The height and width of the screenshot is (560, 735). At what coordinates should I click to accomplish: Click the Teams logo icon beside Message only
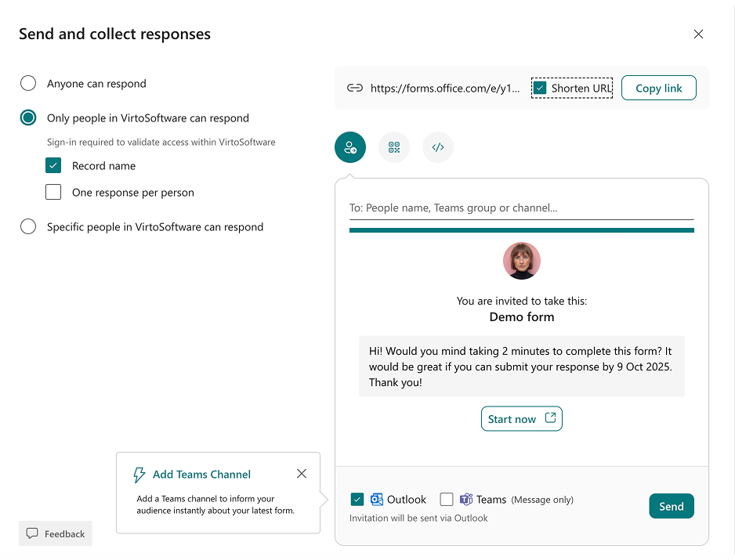point(467,499)
